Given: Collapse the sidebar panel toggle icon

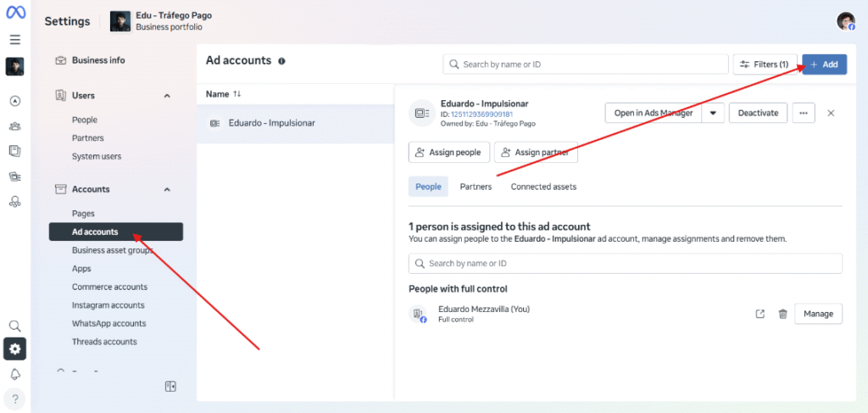Looking at the screenshot, I should (x=170, y=387).
